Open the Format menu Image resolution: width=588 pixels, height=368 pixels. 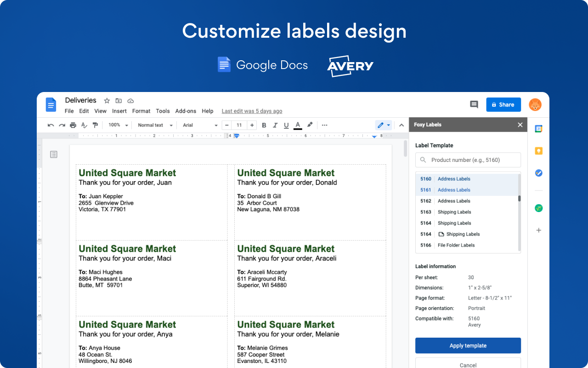pos(141,111)
